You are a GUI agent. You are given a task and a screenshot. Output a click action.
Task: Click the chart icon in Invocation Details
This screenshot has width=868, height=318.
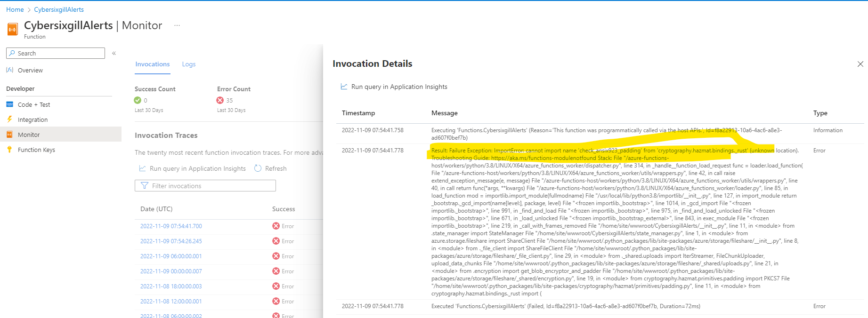[x=344, y=87]
